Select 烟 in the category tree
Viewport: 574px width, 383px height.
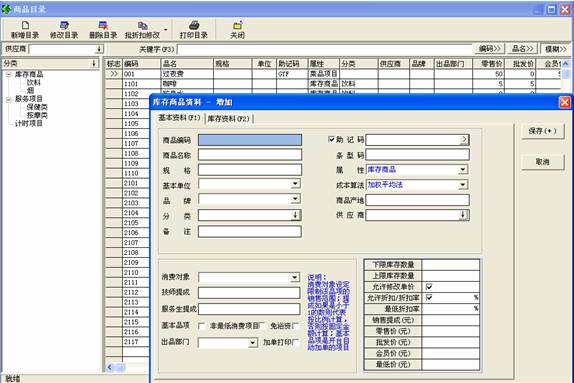tap(31, 90)
